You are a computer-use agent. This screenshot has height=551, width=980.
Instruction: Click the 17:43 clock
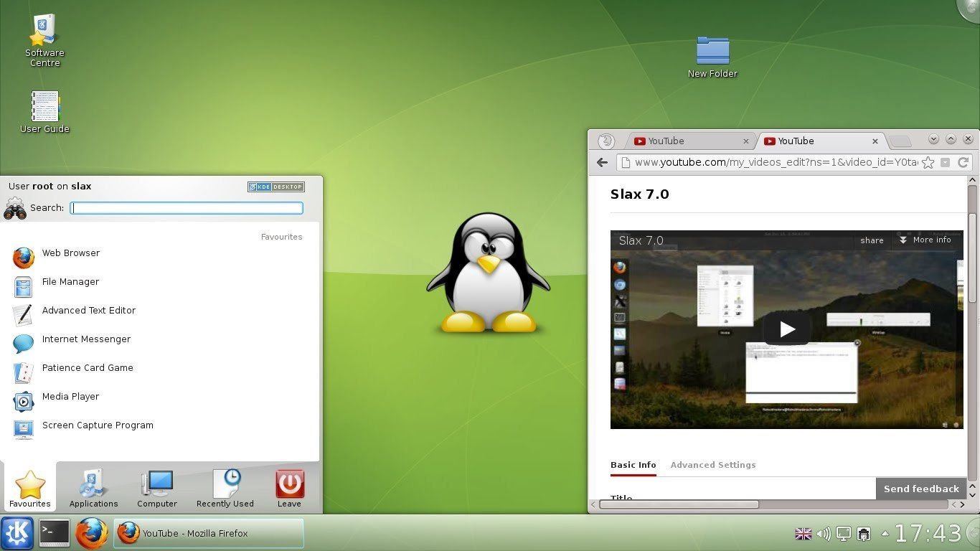[x=928, y=533]
